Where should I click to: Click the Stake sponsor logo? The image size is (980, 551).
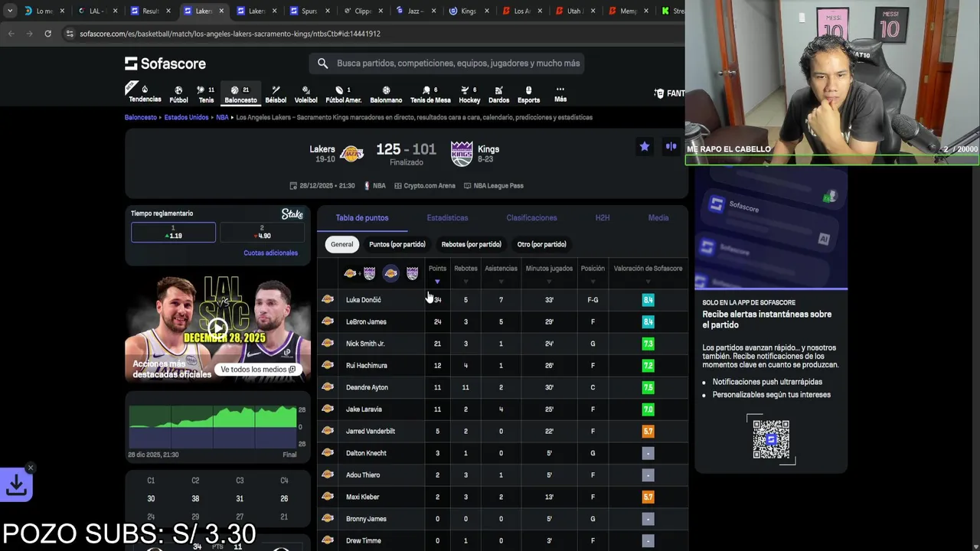[292, 214]
